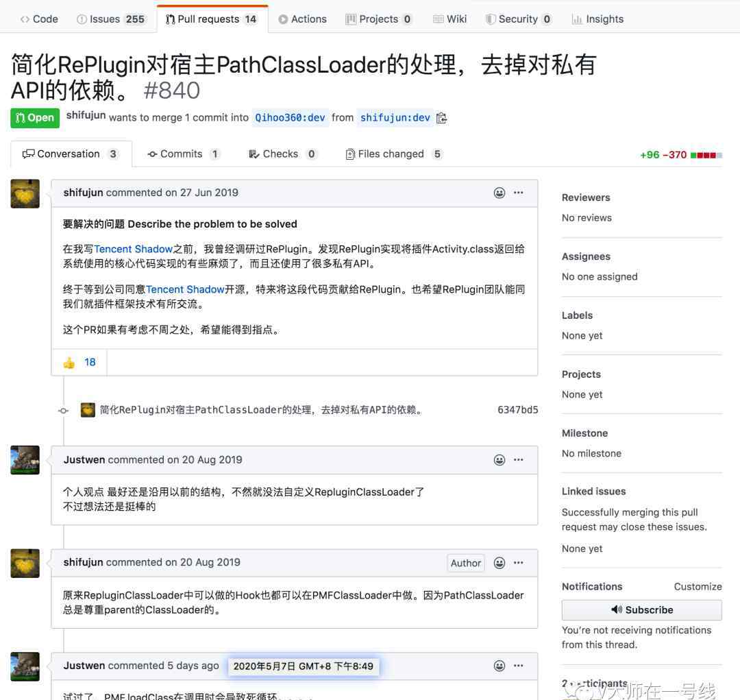Open the Qihoo360:dev base branch link
The width and height of the screenshot is (740, 700).
[x=290, y=118]
